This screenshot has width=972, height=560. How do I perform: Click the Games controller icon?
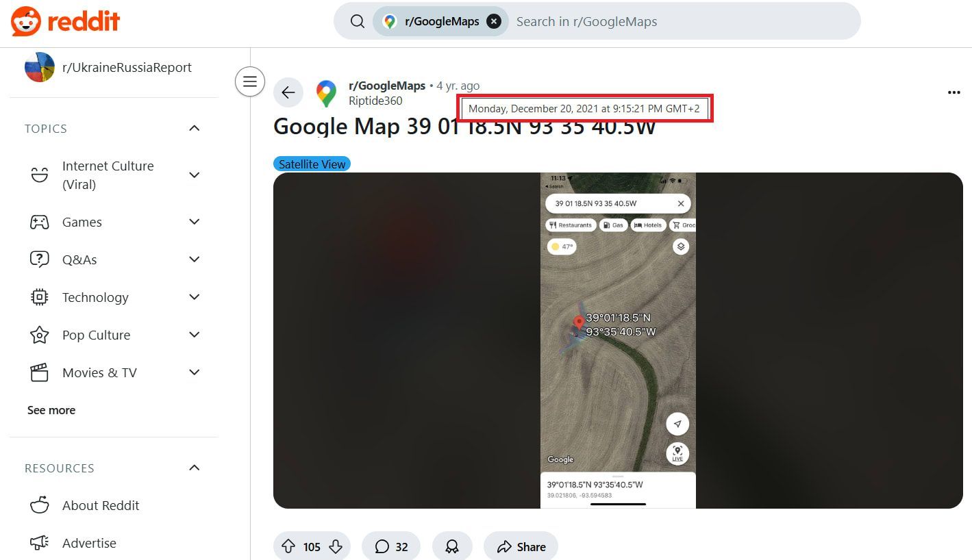[39, 222]
